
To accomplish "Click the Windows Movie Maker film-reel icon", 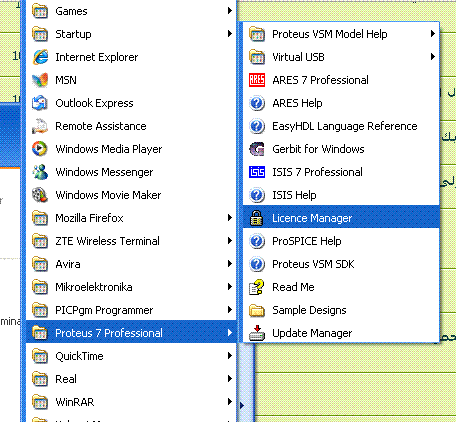I will (40, 195).
